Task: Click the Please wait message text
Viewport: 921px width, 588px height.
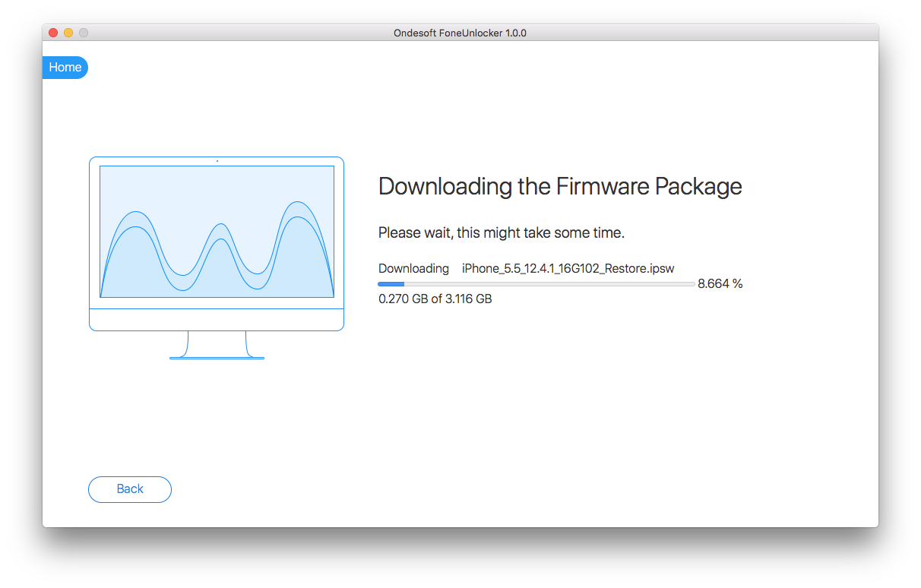Action: click(x=502, y=233)
